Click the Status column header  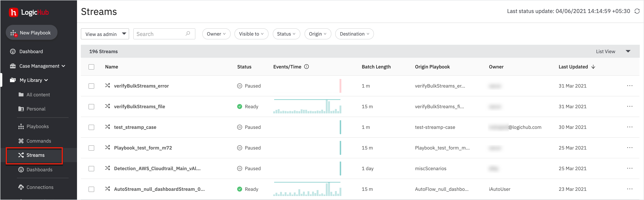[x=244, y=67]
